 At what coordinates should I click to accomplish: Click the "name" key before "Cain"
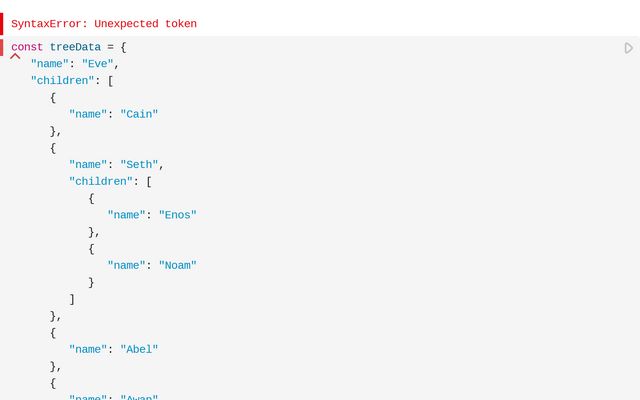[x=88, y=114]
